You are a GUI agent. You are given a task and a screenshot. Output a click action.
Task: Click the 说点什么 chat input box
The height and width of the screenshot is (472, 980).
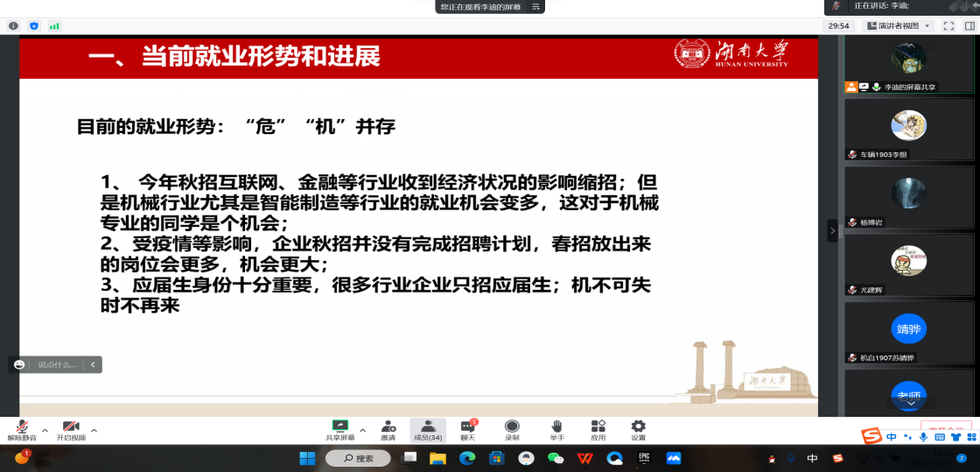tap(57, 364)
